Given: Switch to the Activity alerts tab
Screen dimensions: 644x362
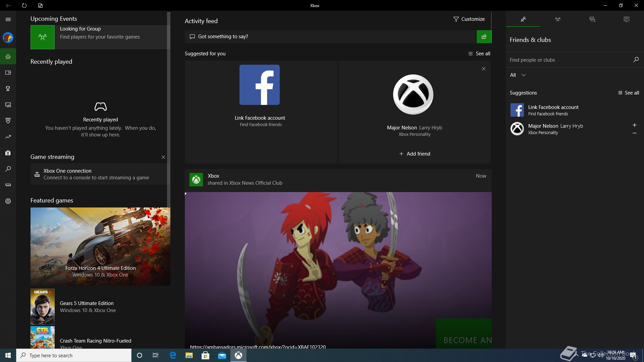Looking at the screenshot, I should click(626, 19).
